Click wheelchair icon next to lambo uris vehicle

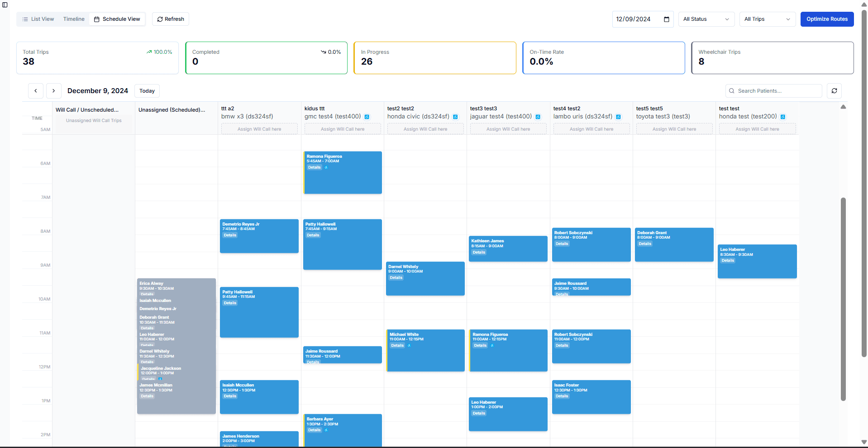[618, 117]
